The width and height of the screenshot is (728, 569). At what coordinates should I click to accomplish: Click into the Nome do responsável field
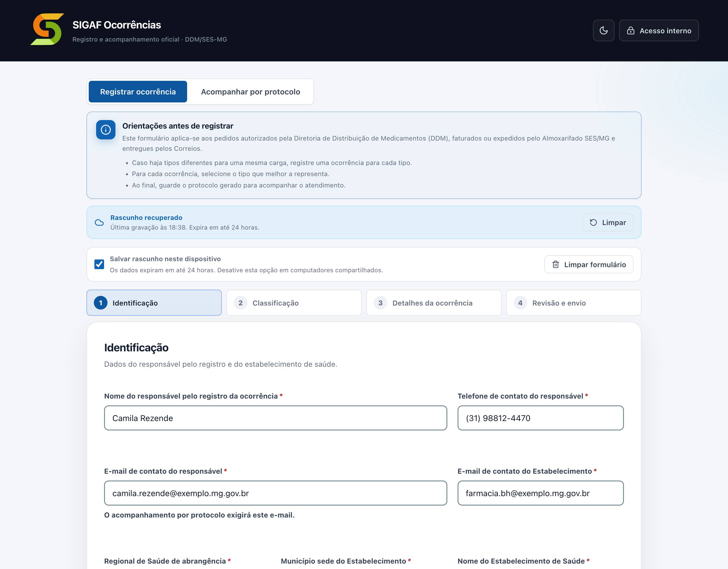[x=275, y=418]
